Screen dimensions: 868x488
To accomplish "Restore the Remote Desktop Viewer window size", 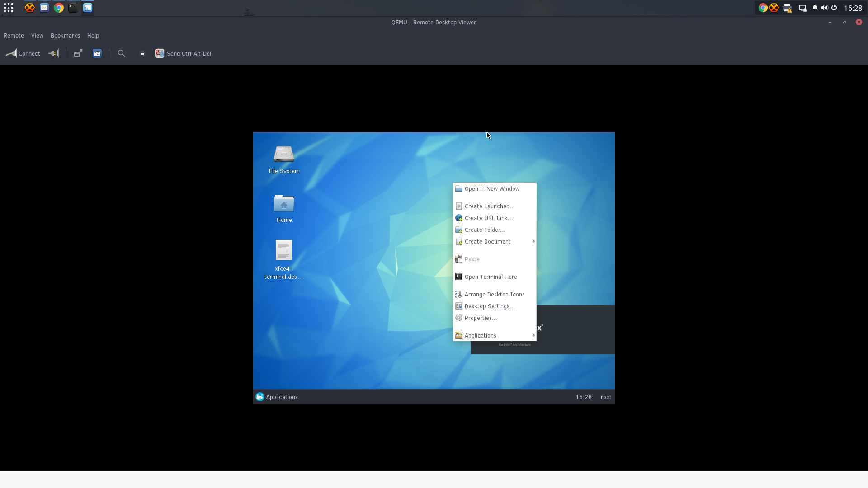I will click(x=844, y=22).
